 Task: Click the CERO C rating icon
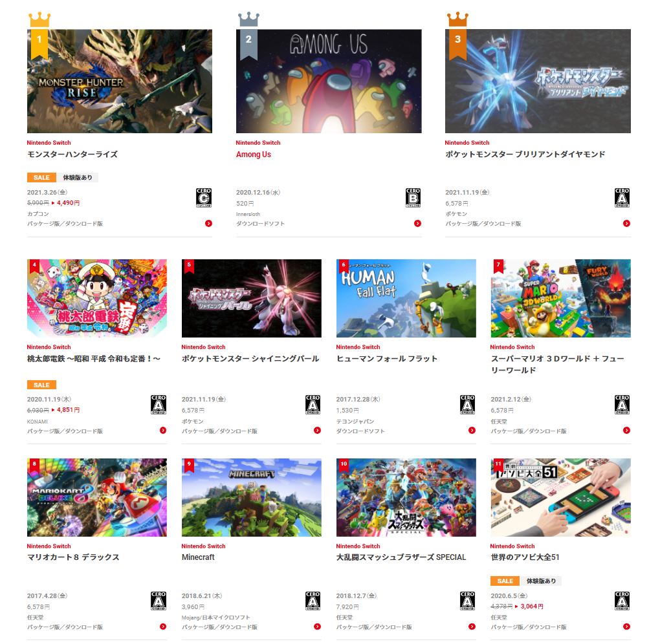(204, 197)
